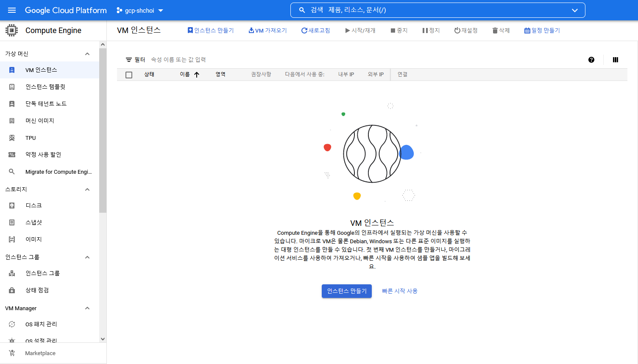The width and height of the screenshot is (638, 364).
Task: Click 정지 suspend toolbar button
Action: 431,31
